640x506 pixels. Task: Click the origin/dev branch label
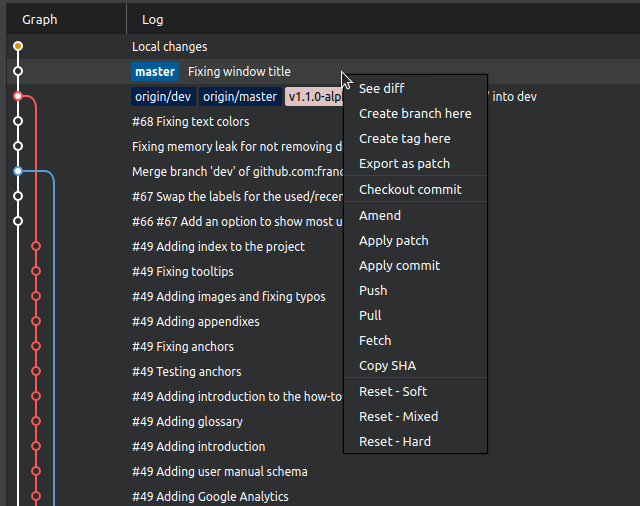point(163,97)
